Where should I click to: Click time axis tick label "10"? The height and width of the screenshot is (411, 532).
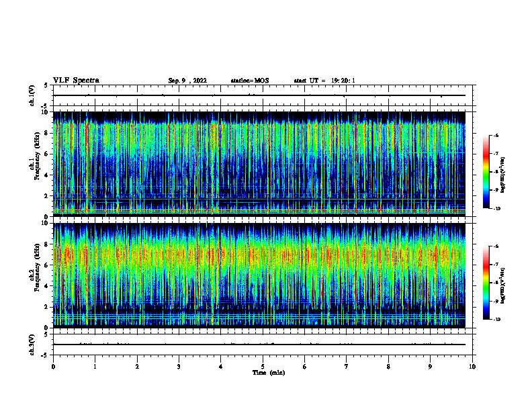point(472,367)
